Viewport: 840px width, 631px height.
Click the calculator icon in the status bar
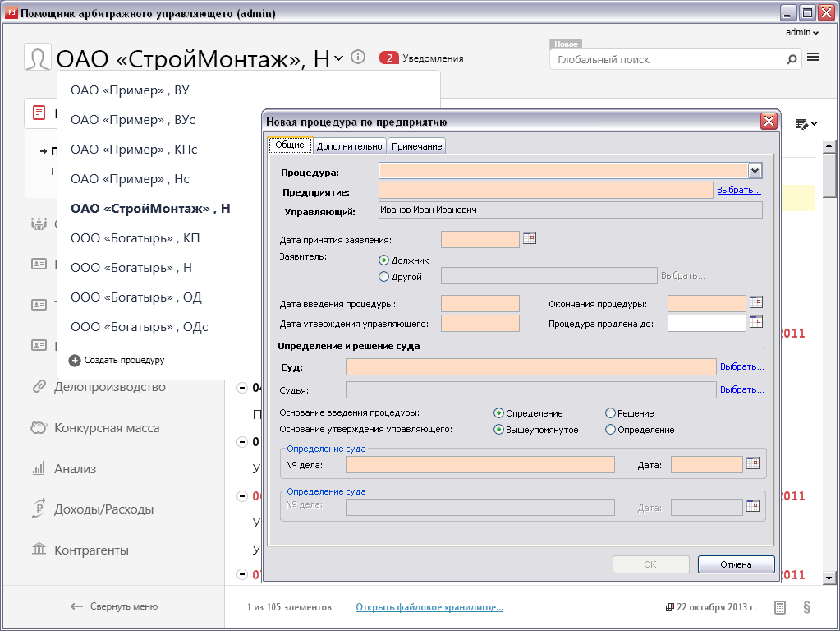[780, 607]
